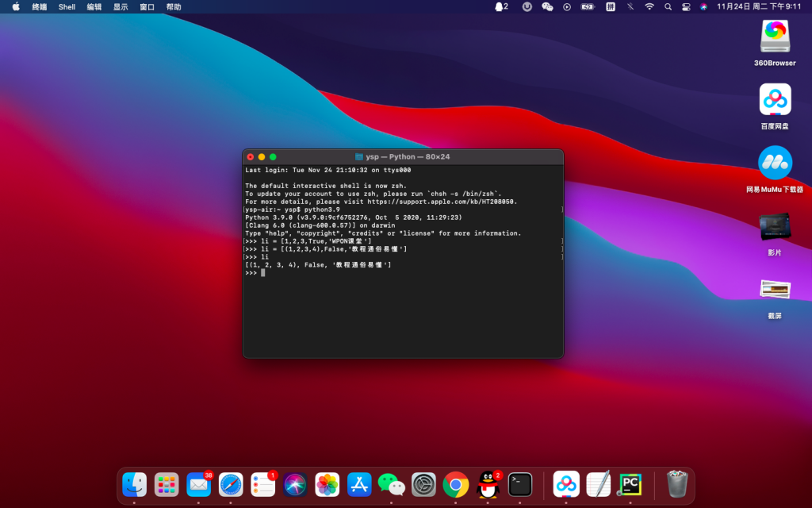Image resolution: width=812 pixels, height=508 pixels.
Task: Click the Terminal icon in the Dock
Action: (520, 485)
